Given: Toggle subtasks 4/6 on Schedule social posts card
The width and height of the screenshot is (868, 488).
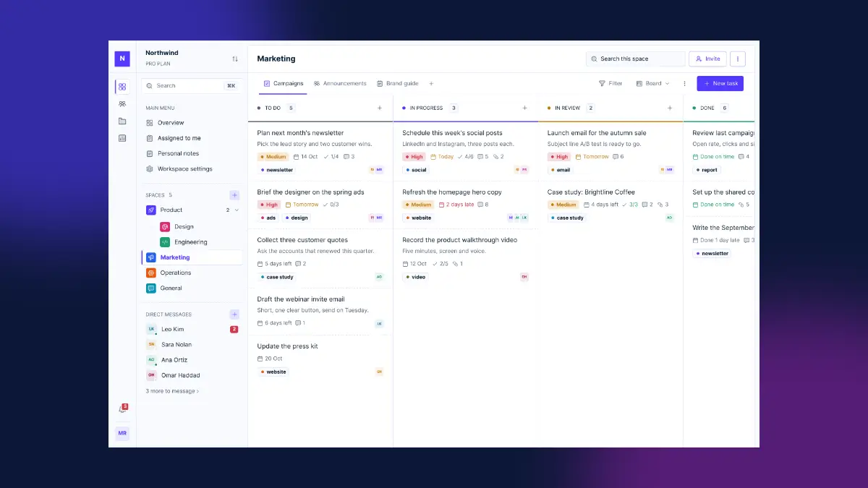Looking at the screenshot, I should click(x=466, y=156).
